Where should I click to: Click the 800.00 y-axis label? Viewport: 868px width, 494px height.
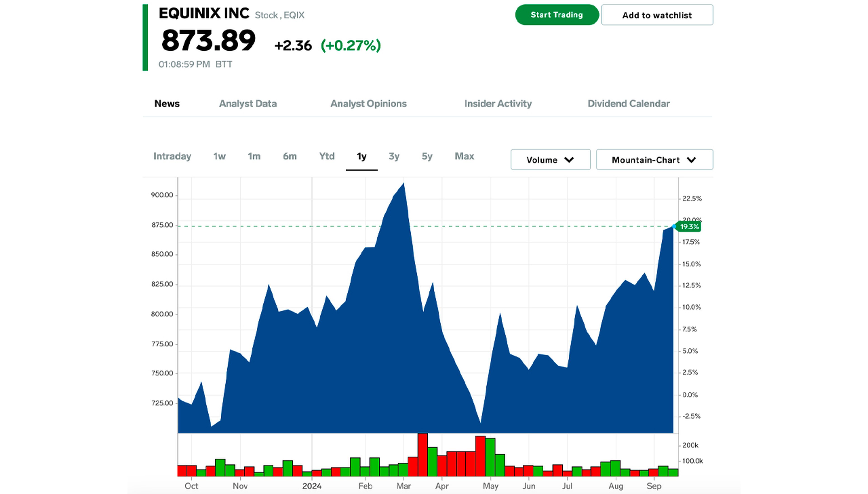click(162, 314)
